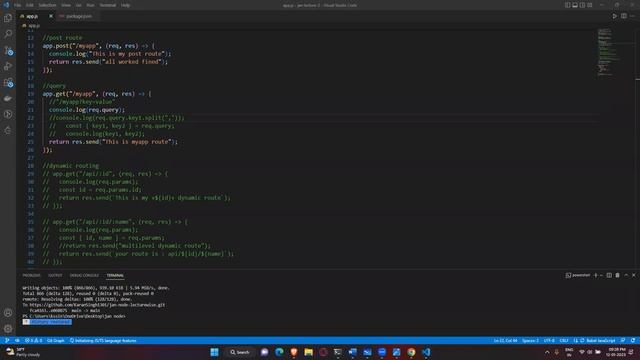Toggle the primary side bar layout icon
640x360 pixels.
pyautogui.click(x=567, y=5)
